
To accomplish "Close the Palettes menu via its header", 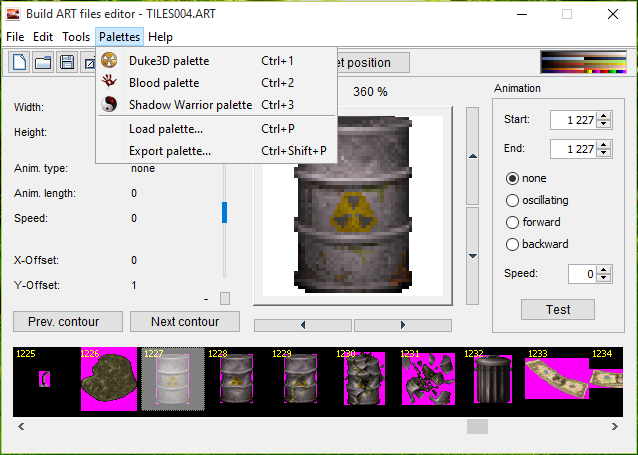I will pos(120,37).
